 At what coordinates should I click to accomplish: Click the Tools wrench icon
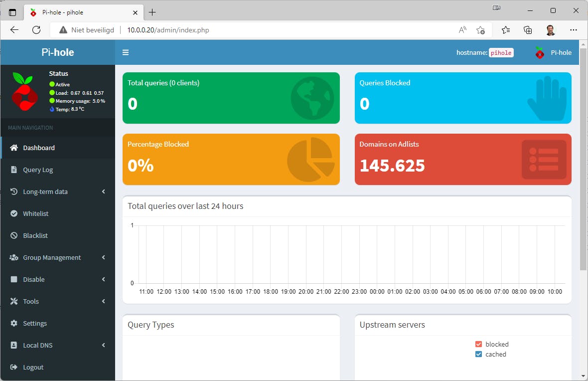14,301
